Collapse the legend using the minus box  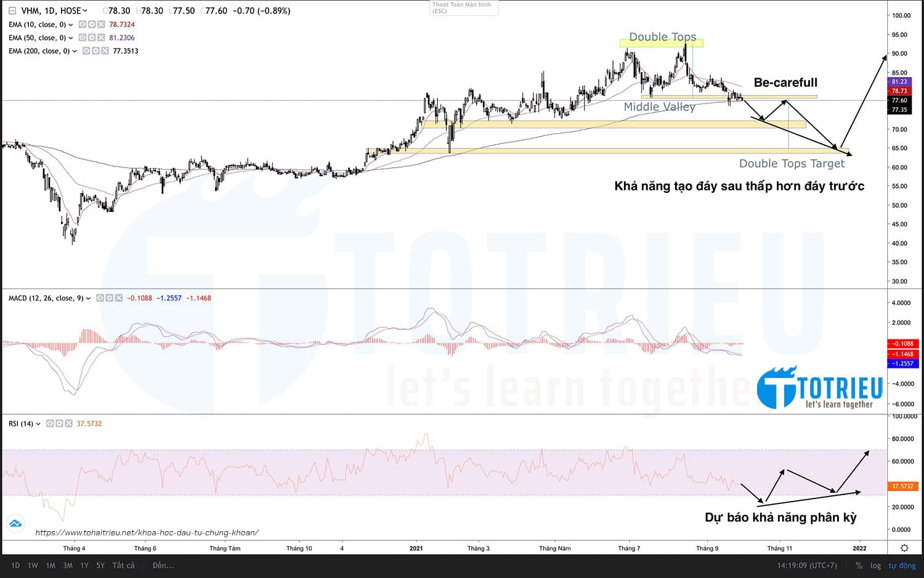[x=12, y=10]
